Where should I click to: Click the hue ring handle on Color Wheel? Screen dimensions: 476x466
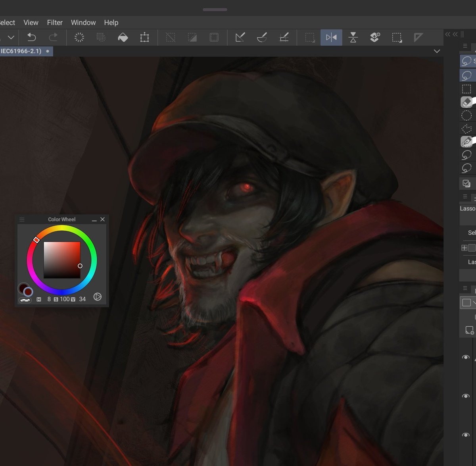pos(36,240)
